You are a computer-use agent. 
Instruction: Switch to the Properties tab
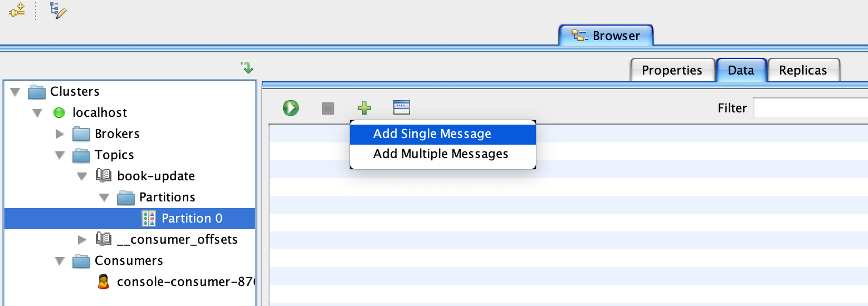click(672, 70)
